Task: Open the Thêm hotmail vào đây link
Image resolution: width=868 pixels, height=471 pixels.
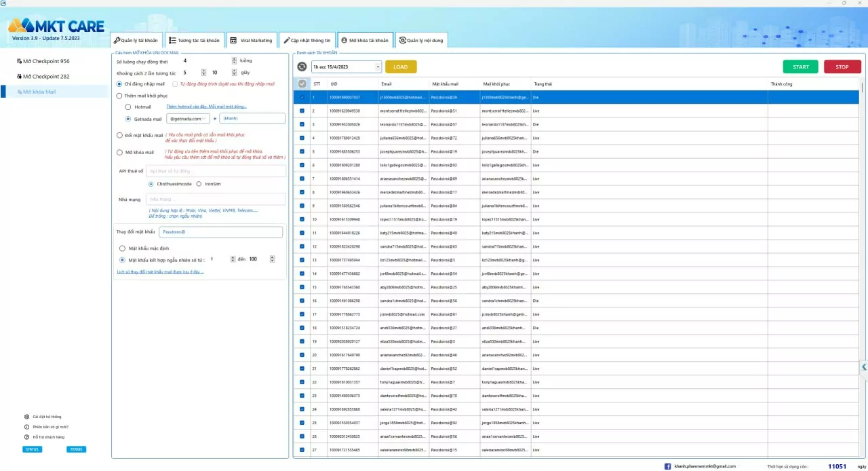Action: tap(206, 107)
